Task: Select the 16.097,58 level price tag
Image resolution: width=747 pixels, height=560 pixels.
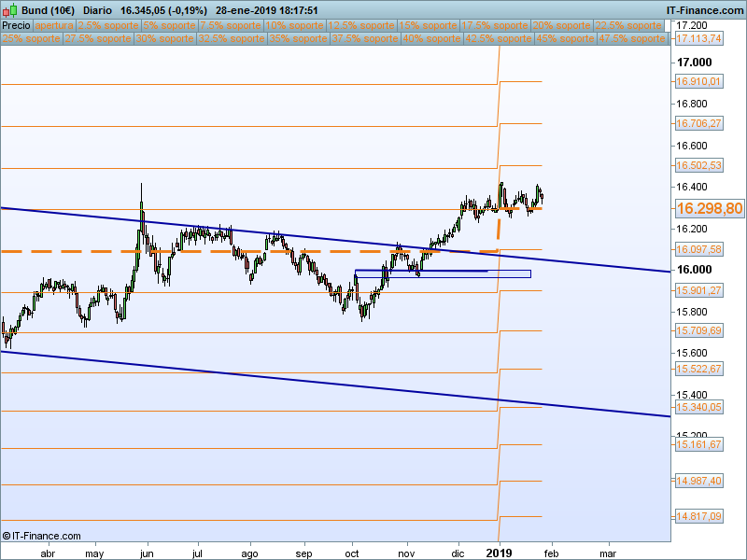Action: 698,250
